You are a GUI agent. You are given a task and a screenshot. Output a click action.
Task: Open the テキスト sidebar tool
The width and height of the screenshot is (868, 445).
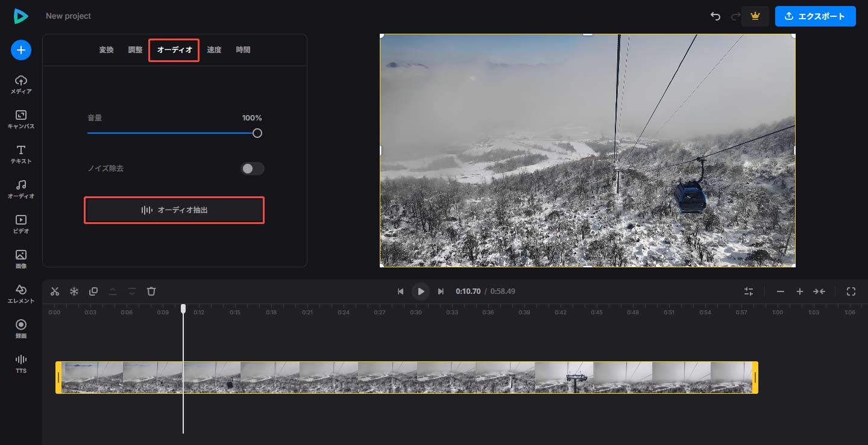[20, 155]
